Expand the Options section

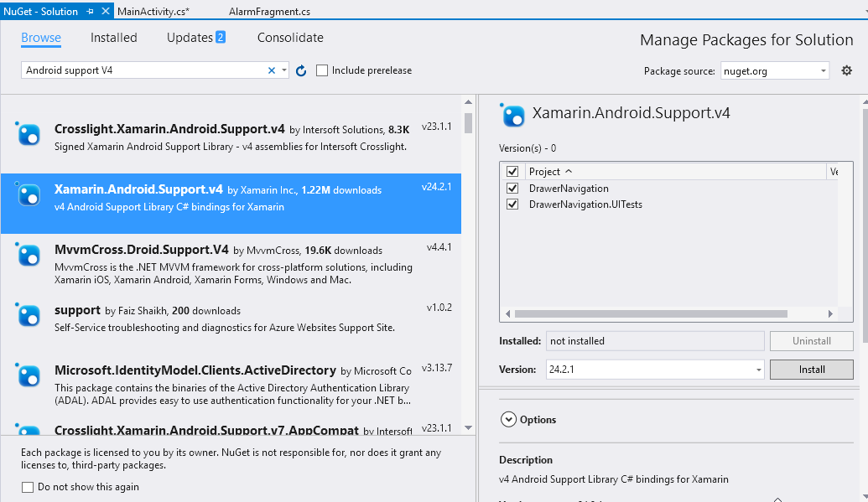[x=508, y=420]
